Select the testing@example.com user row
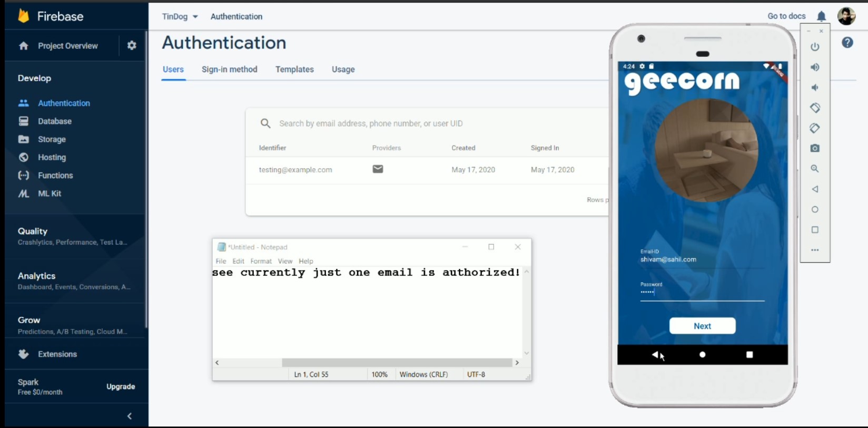The height and width of the screenshot is (428, 868). 427,170
